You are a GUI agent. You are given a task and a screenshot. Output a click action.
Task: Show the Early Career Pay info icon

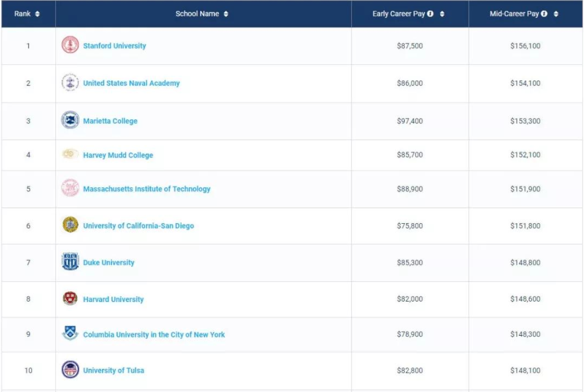click(430, 14)
